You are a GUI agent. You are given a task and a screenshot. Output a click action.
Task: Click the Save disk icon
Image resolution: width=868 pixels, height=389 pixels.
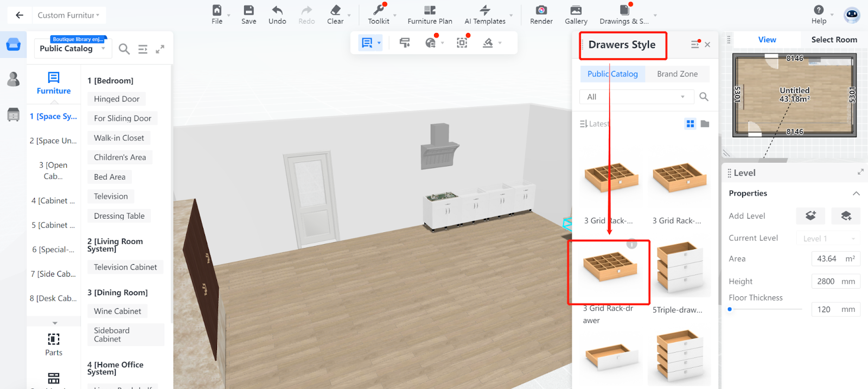[x=248, y=10]
